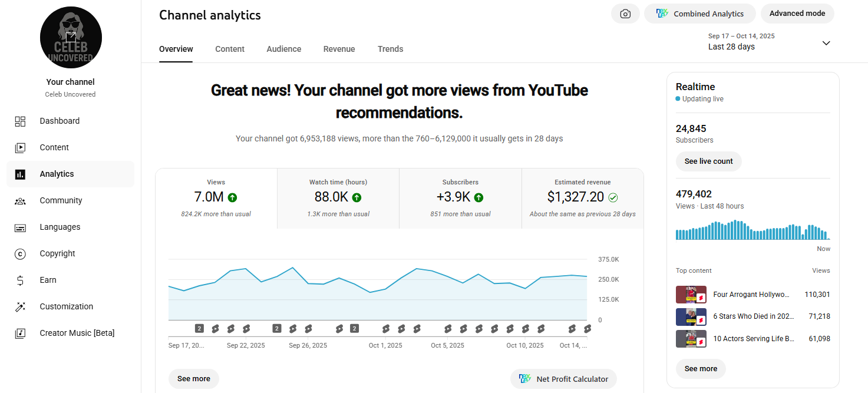Click the Realtime 48-hour views bar chart
Screen dimensions: 868x393
coord(753,230)
